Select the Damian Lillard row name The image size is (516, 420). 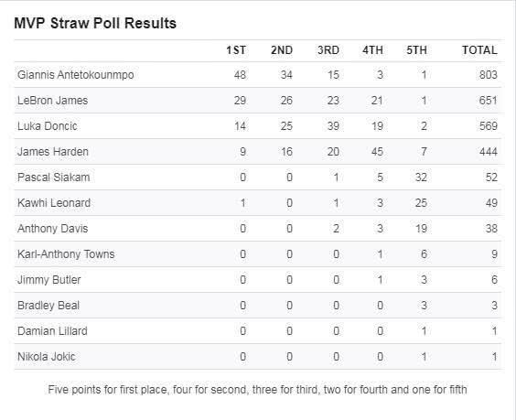click(x=53, y=331)
